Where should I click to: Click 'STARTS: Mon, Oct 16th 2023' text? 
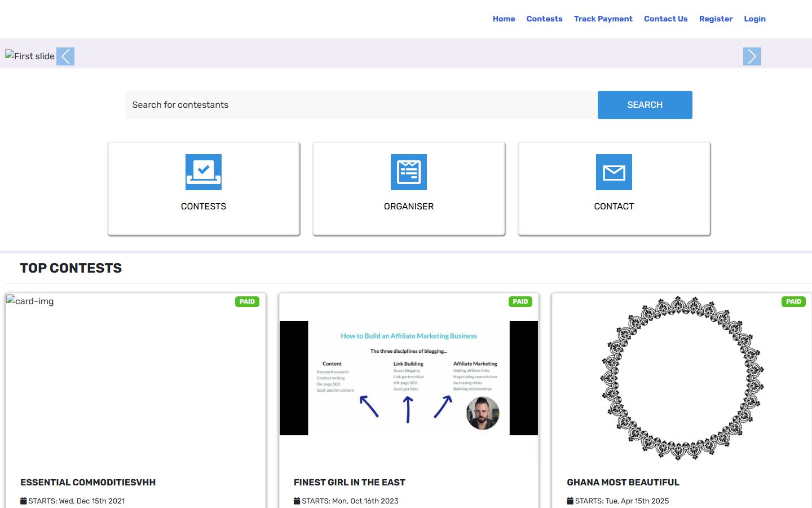pyautogui.click(x=350, y=501)
